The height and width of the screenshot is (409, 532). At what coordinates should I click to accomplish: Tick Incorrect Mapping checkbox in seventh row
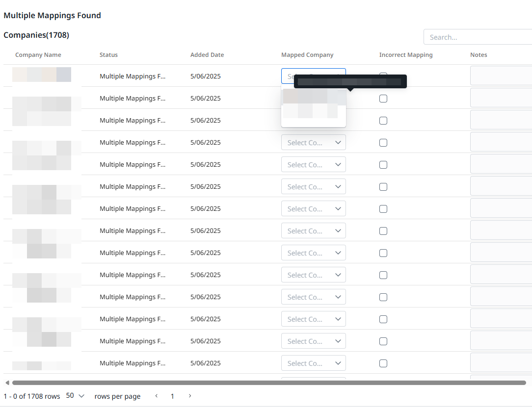tap(383, 209)
